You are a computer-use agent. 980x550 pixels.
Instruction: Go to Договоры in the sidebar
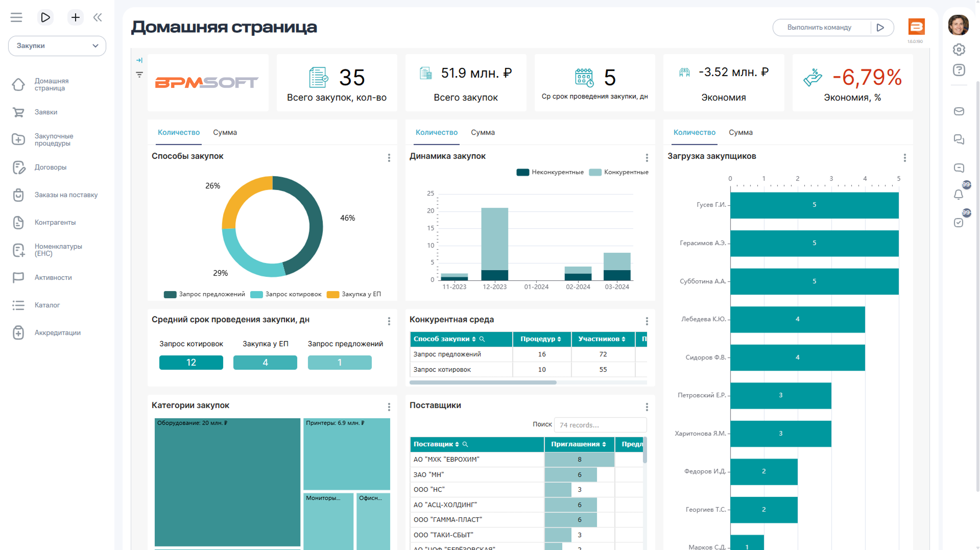tap(51, 167)
